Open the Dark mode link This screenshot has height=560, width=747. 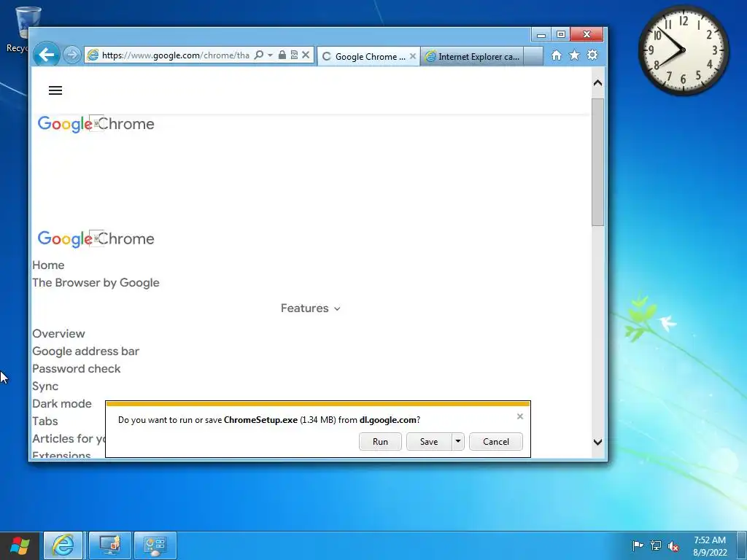tap(62, 404)
